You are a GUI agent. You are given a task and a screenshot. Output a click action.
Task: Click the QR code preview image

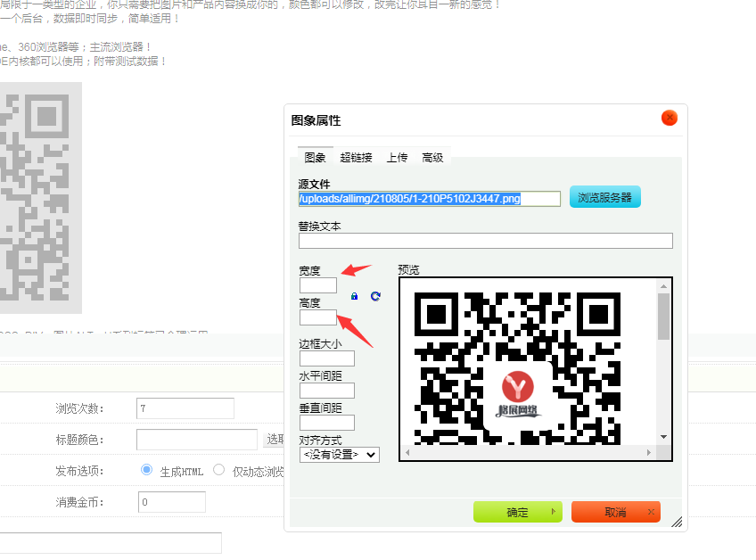[517, 368]
